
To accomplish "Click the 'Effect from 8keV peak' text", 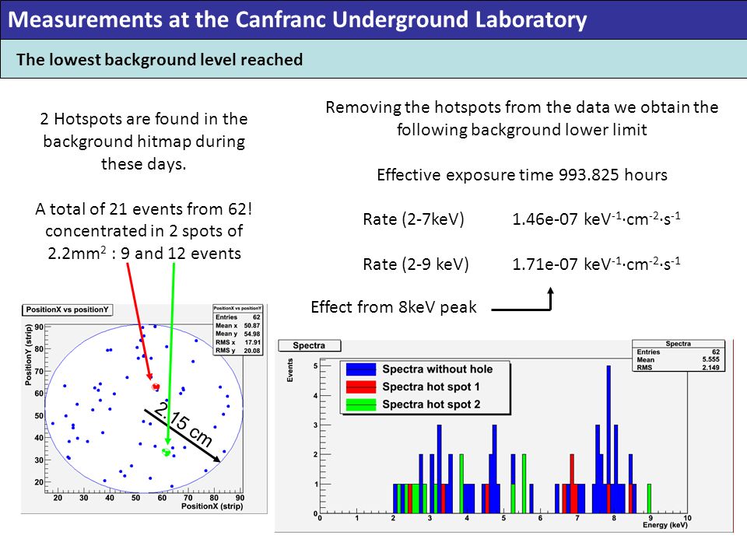I will tap(394, 307).
